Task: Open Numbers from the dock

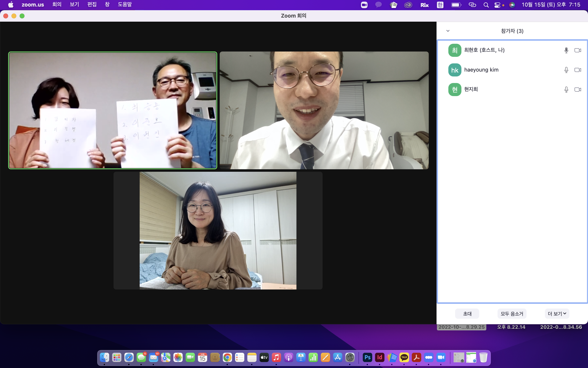Action: (x=313, y=357)
